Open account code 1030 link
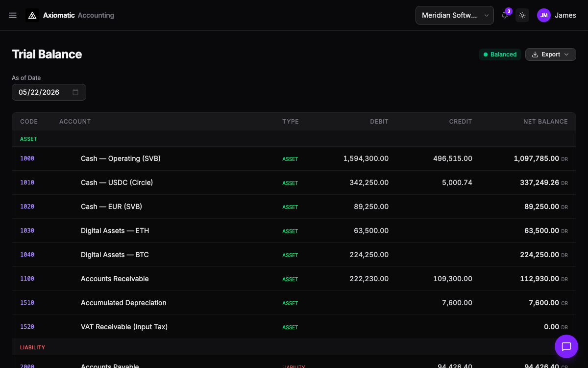This screenshot has height=368, width=588. [x=27, y=231]
